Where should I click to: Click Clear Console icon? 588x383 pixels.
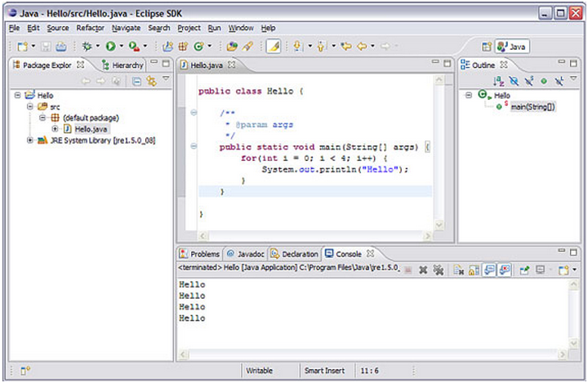click(x=459, y=269)
